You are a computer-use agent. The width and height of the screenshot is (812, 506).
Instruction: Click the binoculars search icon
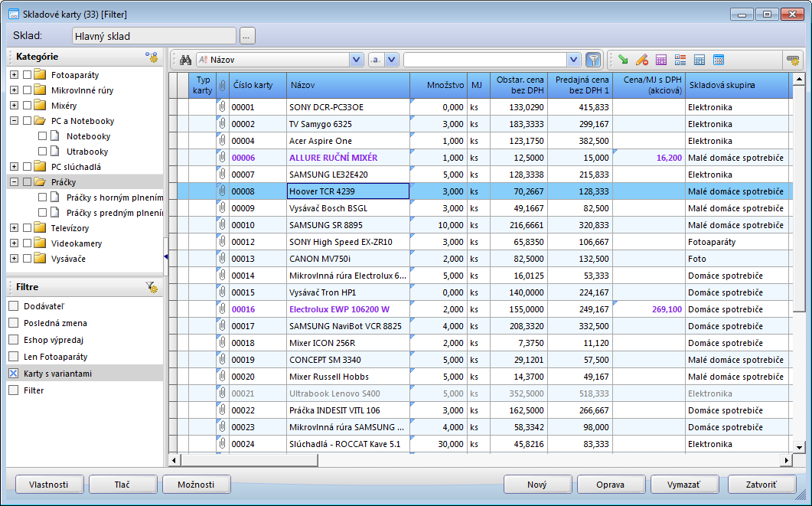pos(185,60)
